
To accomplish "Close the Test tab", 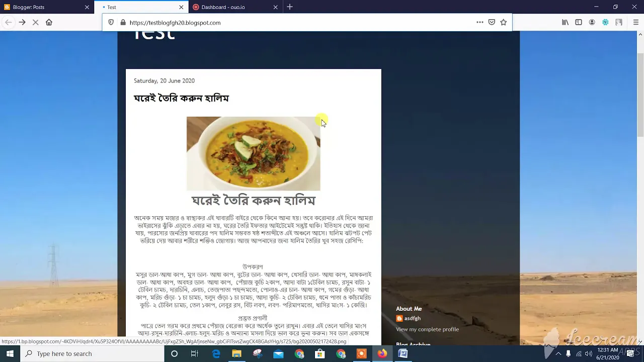I will click(181, 7).
